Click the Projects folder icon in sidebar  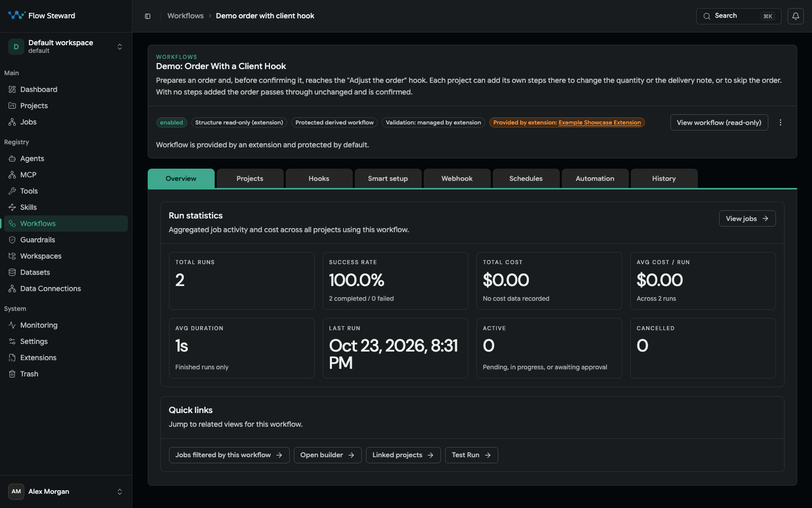(12, 106)
